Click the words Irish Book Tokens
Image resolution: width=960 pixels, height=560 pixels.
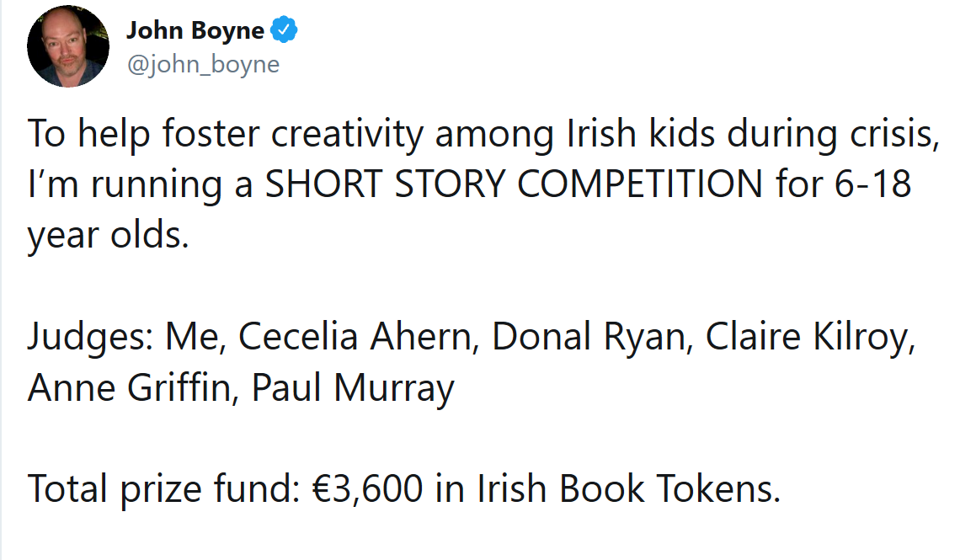[x=629, y=488]
